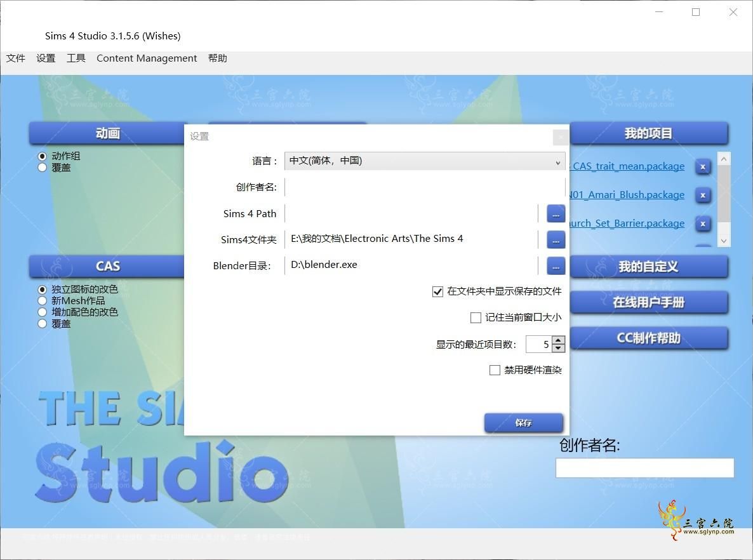This screenshot has height=560, width=753.
Task: Open the 设置 menu
Action: tap(46, 58)
